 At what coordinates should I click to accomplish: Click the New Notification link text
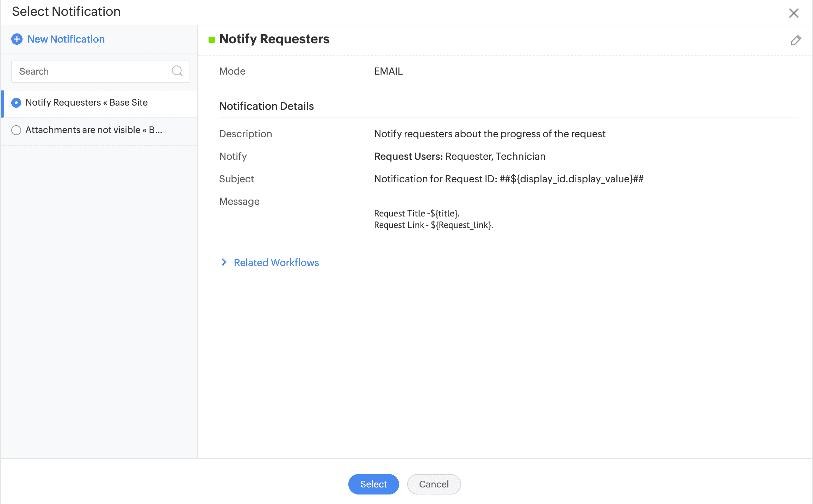[66, 39]
